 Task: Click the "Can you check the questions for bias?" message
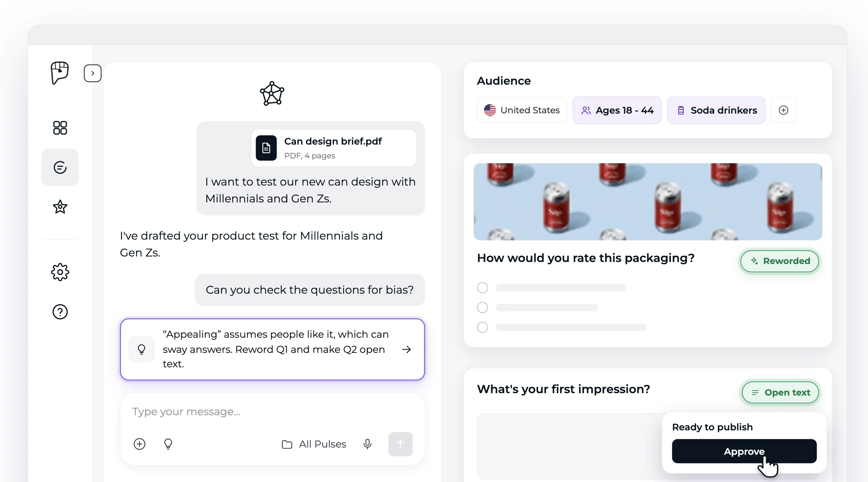click(x=310, y=290)
